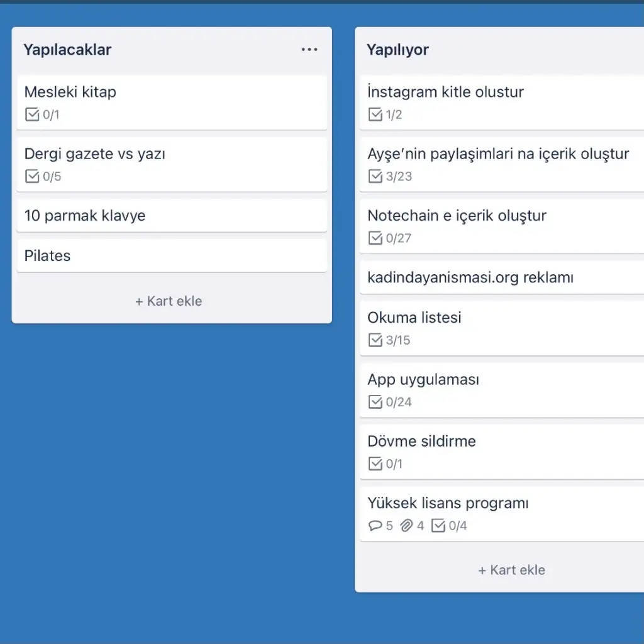
Task: Click checklist icon on App uygulaması card
Action: [x=375, y=402]
